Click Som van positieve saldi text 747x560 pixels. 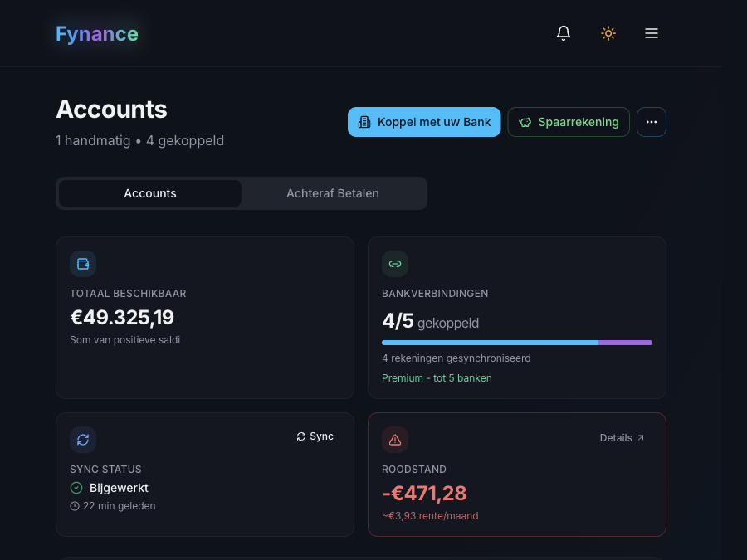tap(124, 340)
